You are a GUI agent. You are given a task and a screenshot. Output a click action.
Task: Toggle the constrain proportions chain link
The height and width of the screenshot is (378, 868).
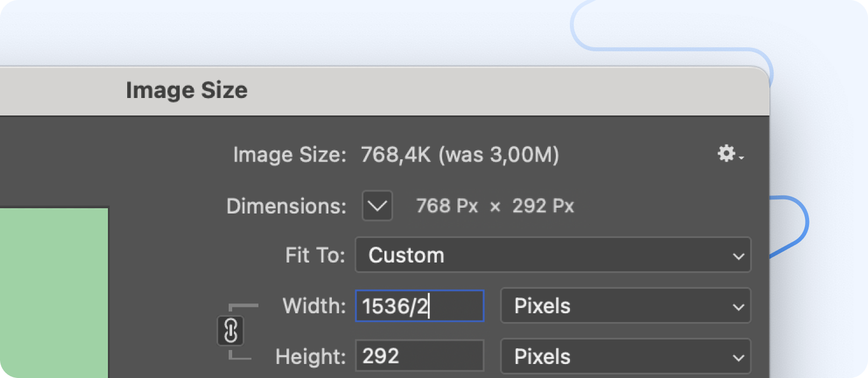(230, 331)
